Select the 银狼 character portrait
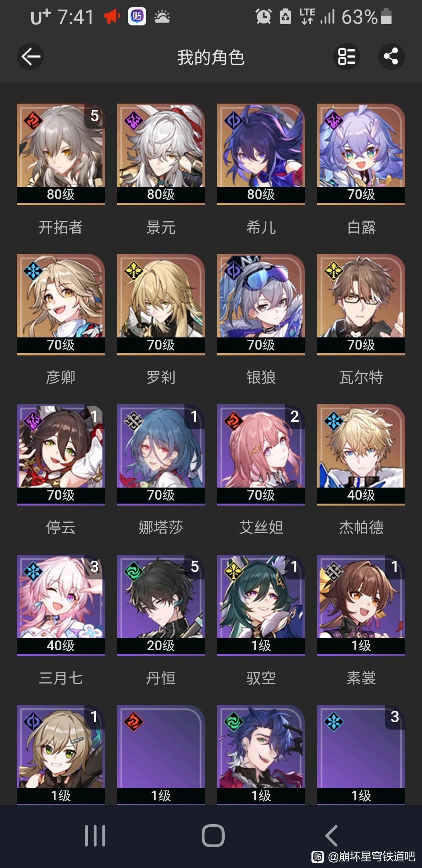This screenshot has height=868, width=422. (261, 304)
